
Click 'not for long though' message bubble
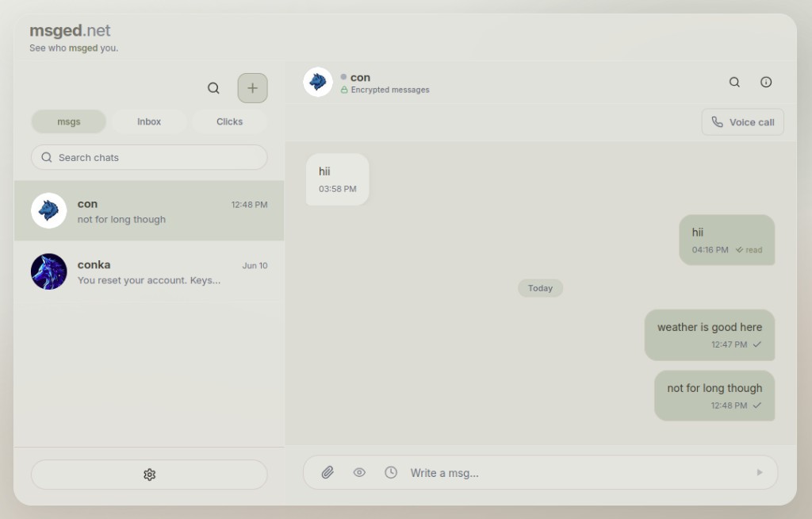coord(714,396)
